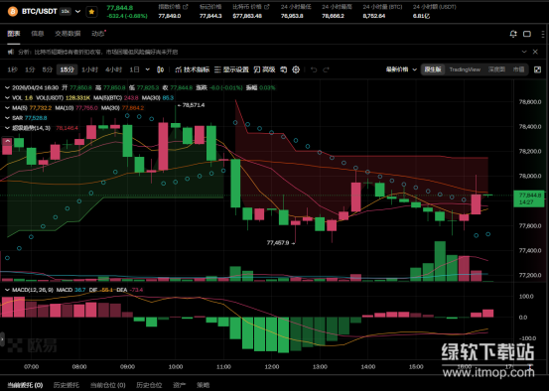The height and width of the screenshot is (392, 549).
Task: Open the 最新价格 price type dropdown
Action: point(401,69)
